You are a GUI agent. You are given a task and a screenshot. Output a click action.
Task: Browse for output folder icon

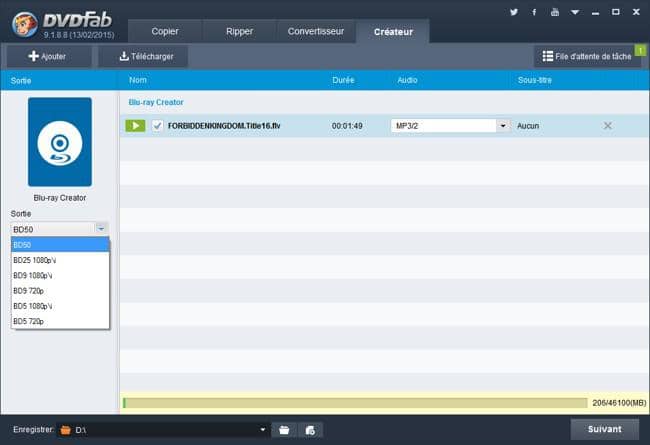pyautogui.click(x=284, y=430)
